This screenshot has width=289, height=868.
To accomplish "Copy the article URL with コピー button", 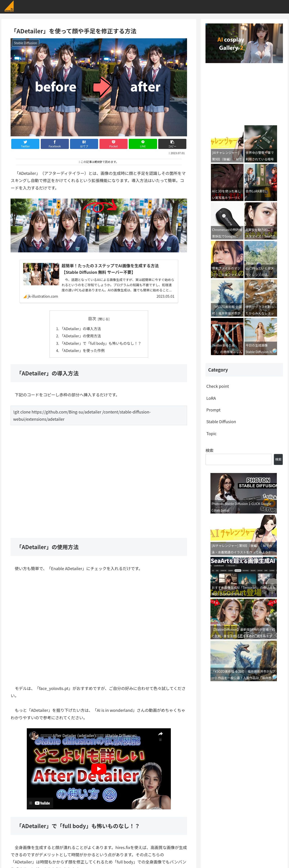I will [172, 144].
